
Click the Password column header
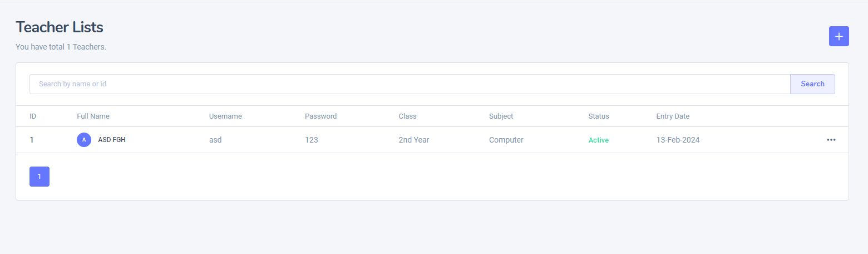320,116
